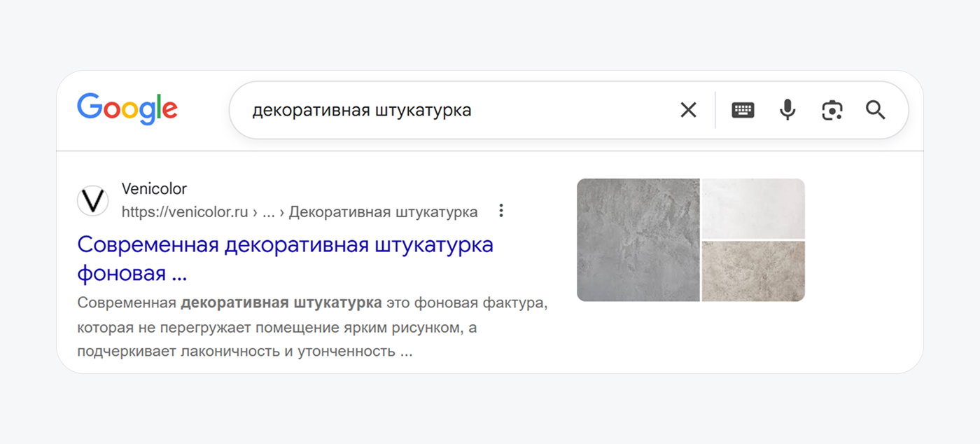Click the magnifying glass search button
Screen dimensions: 980x444
pos(876,110)
